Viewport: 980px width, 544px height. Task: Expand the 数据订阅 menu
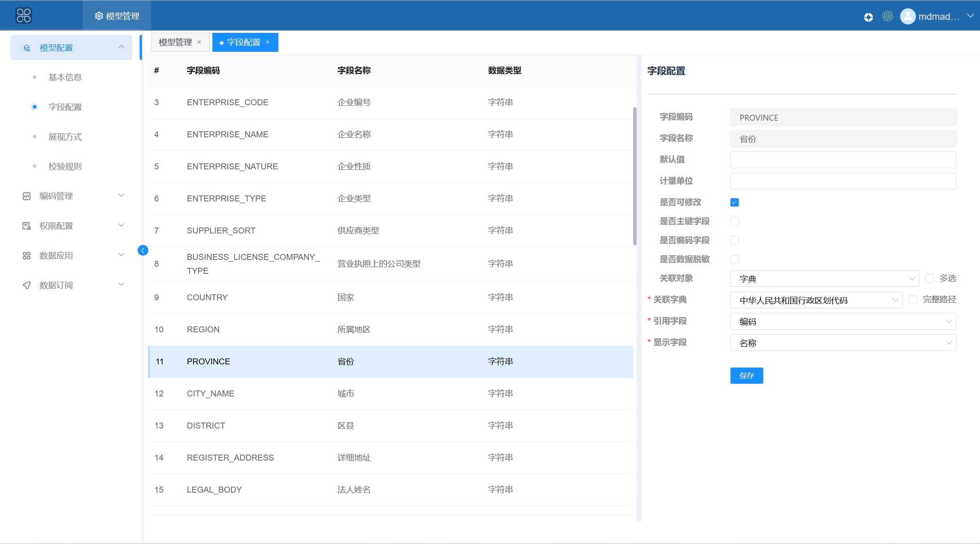(121, 284)
